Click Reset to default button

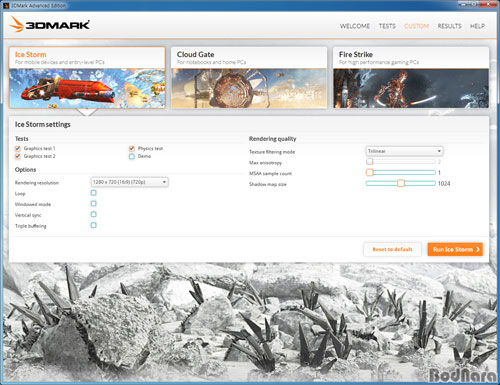coord(392,249)
